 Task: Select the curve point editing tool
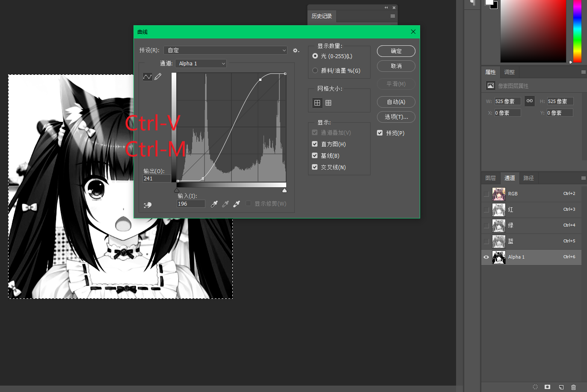(148, 77)
